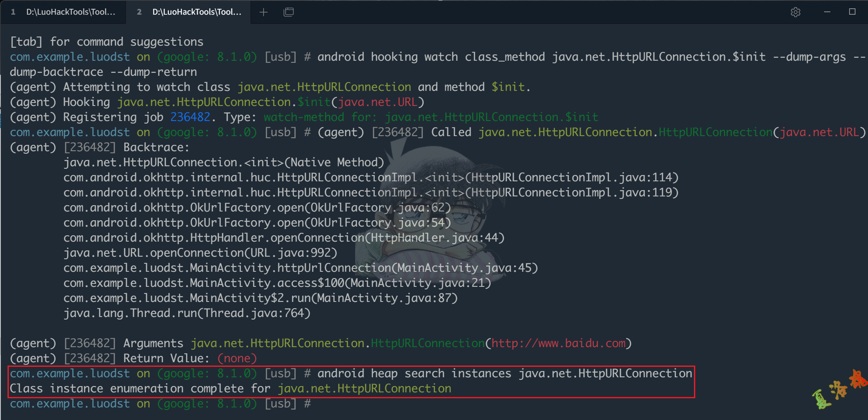Select the second D:\LuoHackTools terminal tab
Screen dimensions: 868x420
click(x=189, y=12)
